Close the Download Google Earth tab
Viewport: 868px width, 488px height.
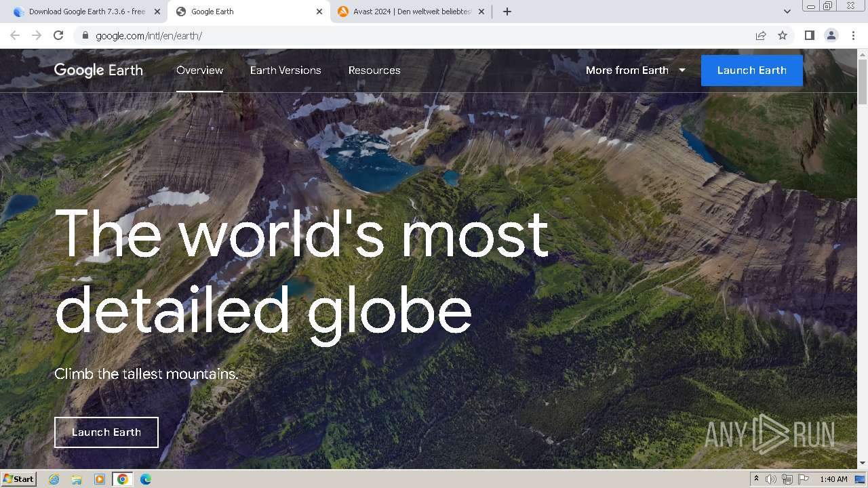157,12
